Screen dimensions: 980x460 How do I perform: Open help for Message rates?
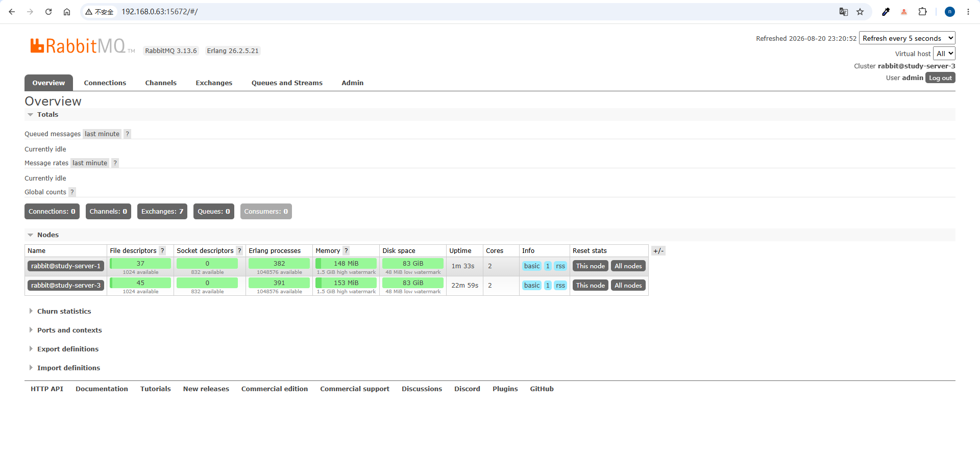tap(115, 163)
